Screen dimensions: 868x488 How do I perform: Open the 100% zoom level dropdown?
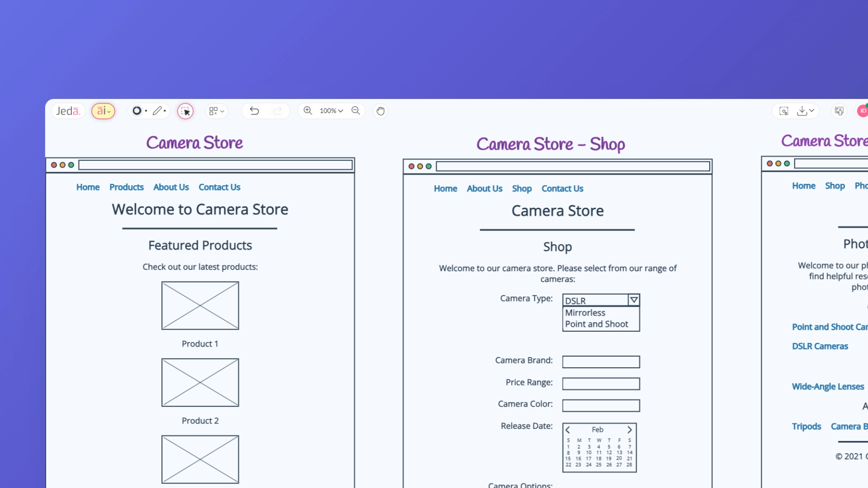coord(331,111)
